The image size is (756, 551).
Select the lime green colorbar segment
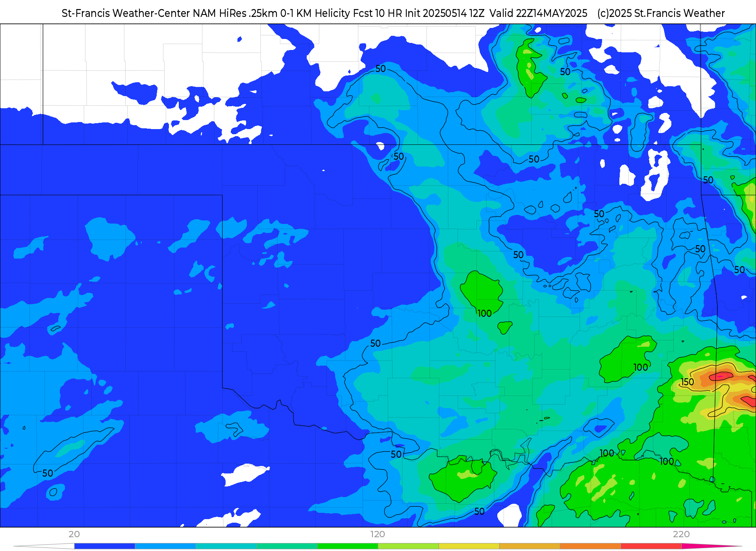tap(408, 546)
